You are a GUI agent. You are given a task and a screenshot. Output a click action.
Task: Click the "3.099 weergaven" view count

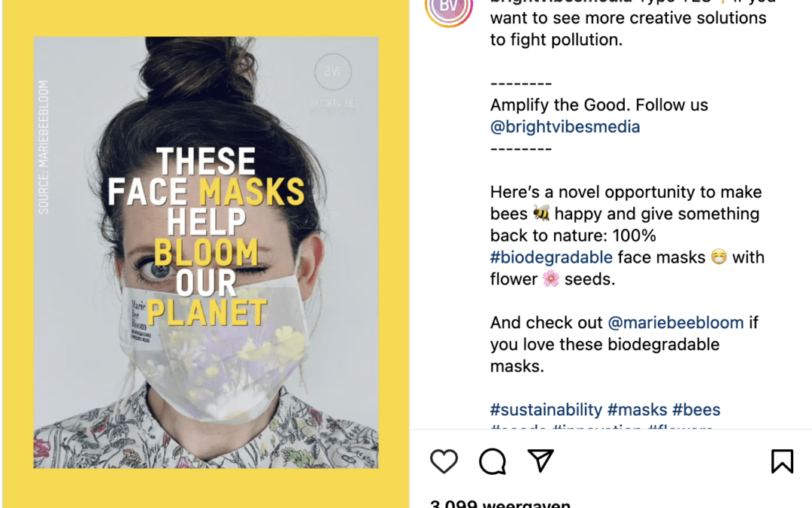[500, 503]
